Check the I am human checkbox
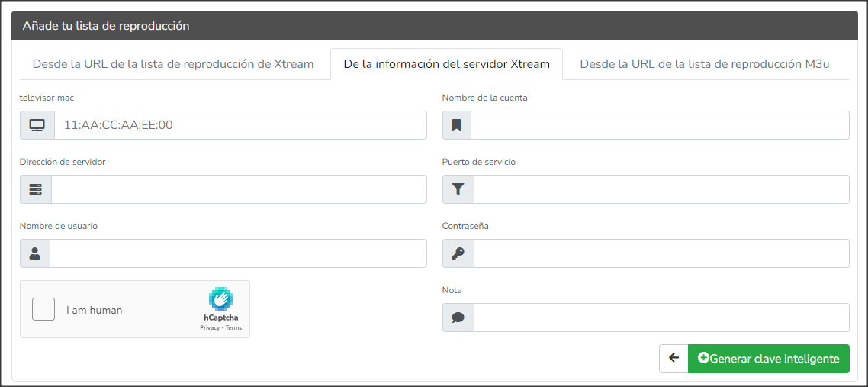This screenshot has width=868, height=387. (x=43, y=309)
